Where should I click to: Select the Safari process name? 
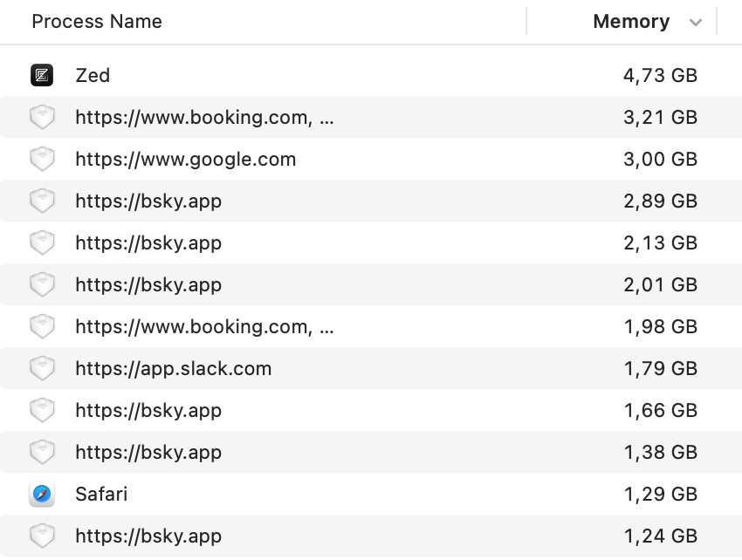pyautogui.click(x=101, y=495)
